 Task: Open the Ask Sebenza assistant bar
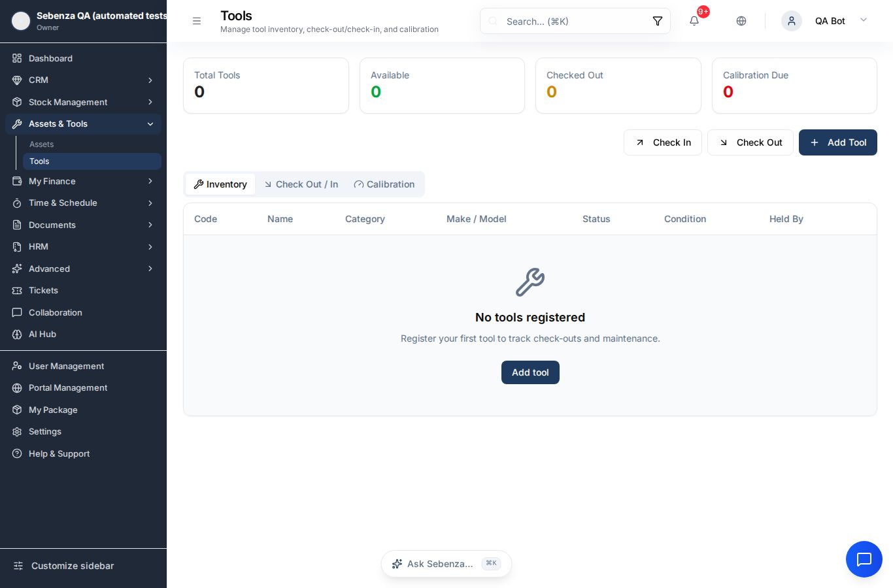click(446, 564)
